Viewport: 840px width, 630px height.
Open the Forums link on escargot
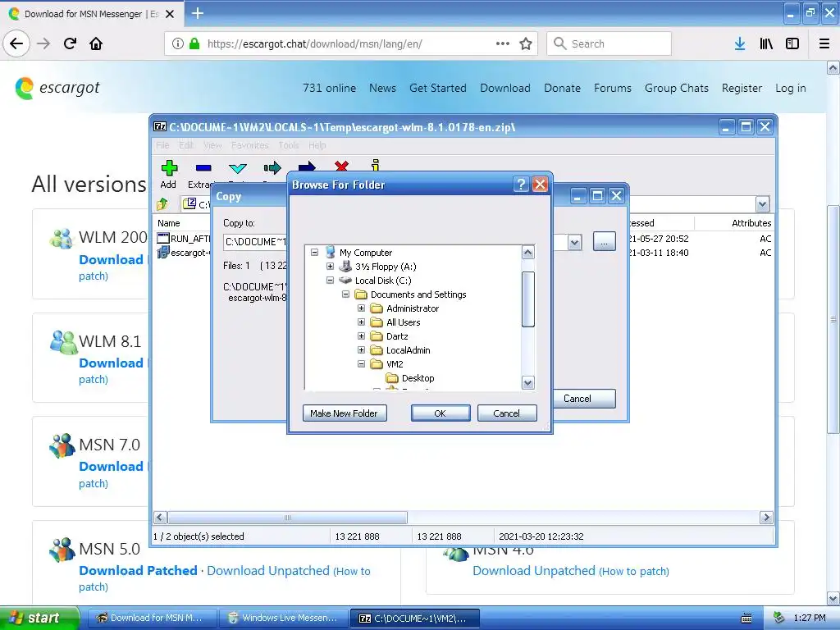[x=612, y=88]
